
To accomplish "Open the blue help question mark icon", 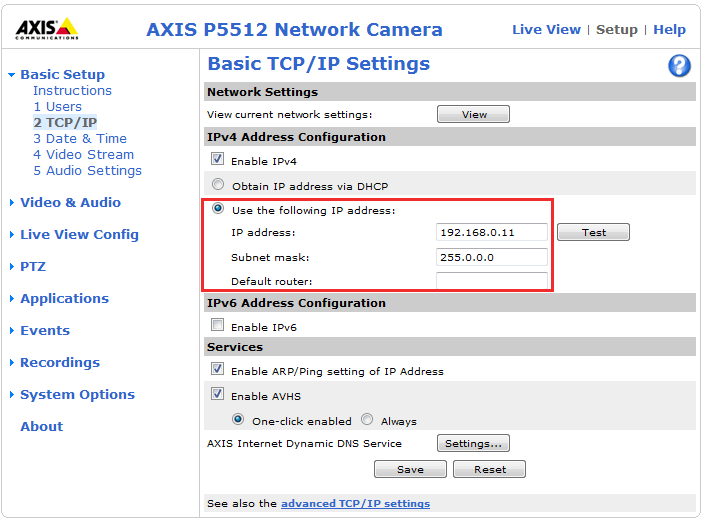I will [679, 66].
